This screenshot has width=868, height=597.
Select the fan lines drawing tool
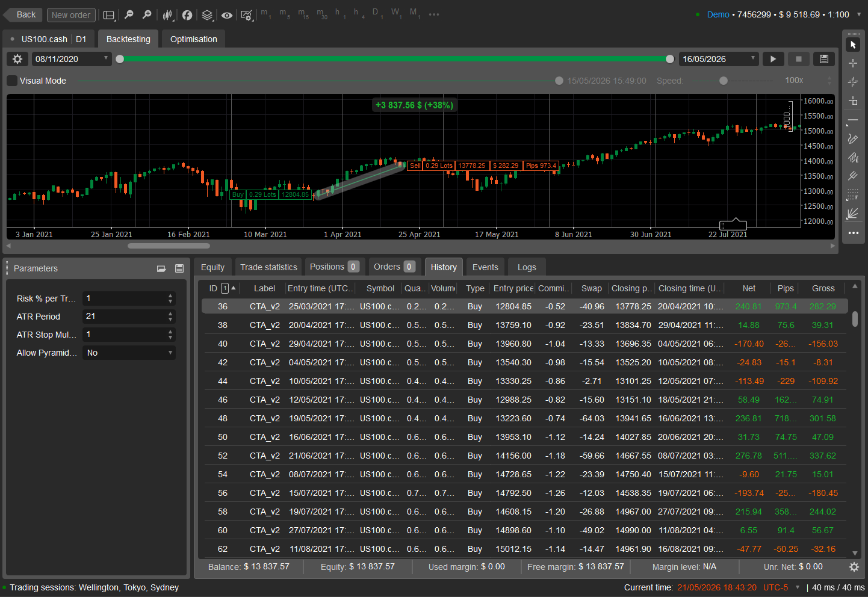tap(853, 214)
